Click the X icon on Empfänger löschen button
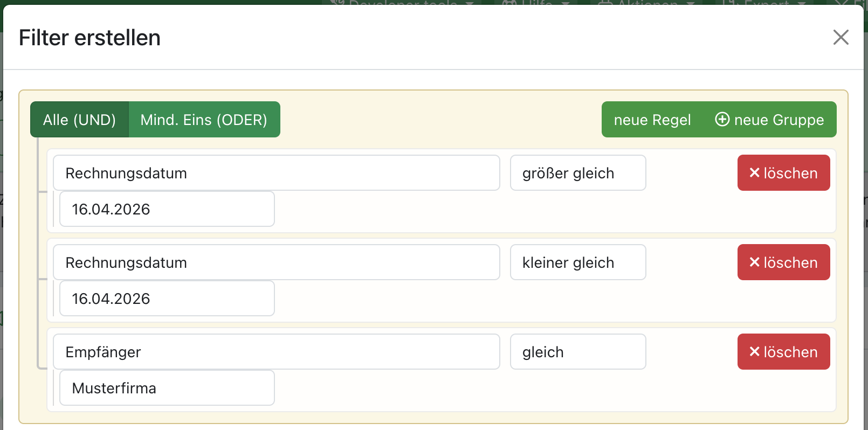The height and width of the screenshot is (430, 868). pyautogui.click(x=754, y=351)
